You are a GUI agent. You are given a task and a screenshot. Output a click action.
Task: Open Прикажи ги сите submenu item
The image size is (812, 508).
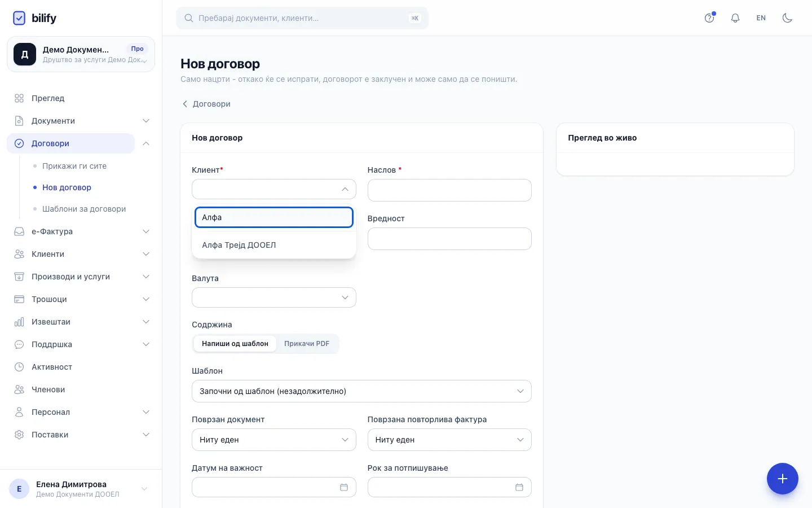pyautogui.click(x=74, y=166)
